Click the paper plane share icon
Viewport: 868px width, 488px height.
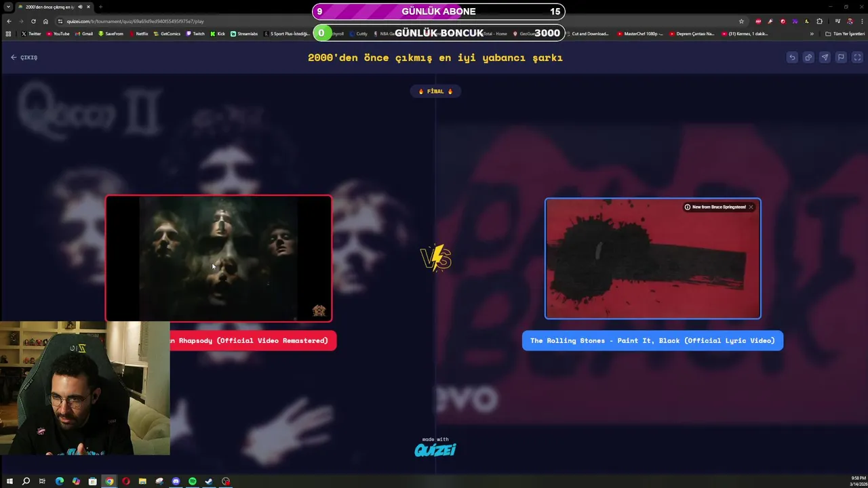pyautogui.click(x=825, y=58)
